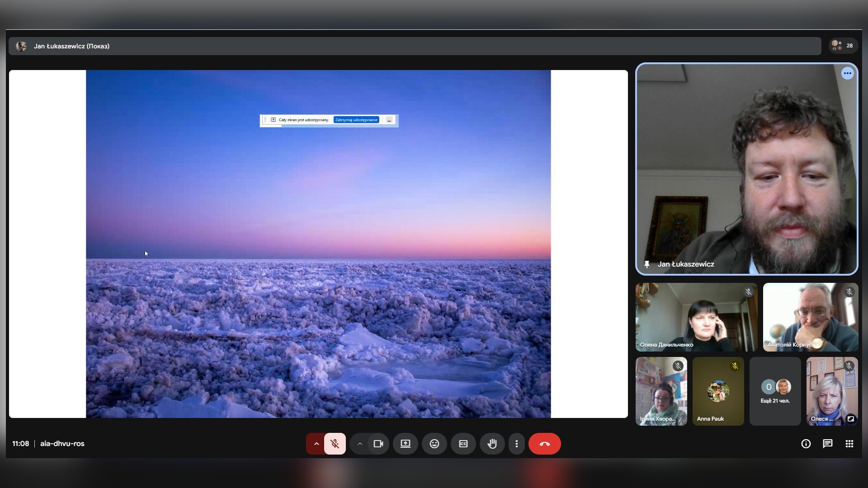Click Zatrzymaj udostępnianie button
Screen dimensions: 868x488
356,120
